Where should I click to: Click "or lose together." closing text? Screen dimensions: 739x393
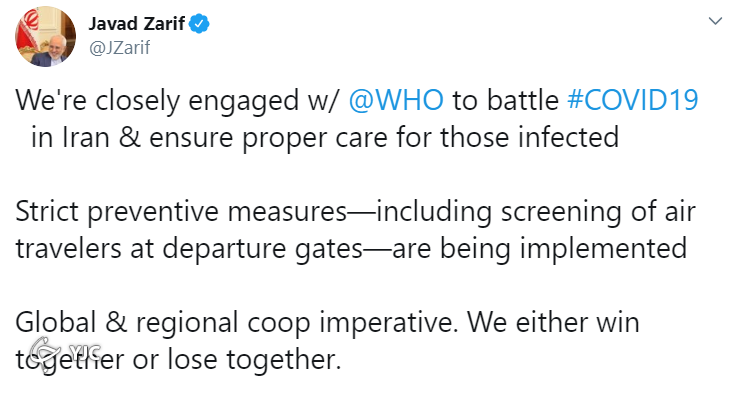pyautogui.click(x=237, y=360)
